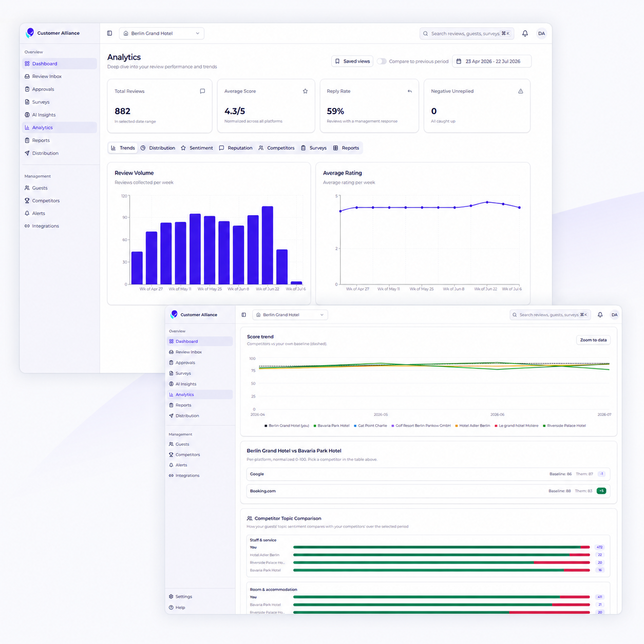This screenshot has height=644, width=644.
Task: Open date range picker 23 Apr 2026 - 22 Jul 2026
Action: point(491,61)
